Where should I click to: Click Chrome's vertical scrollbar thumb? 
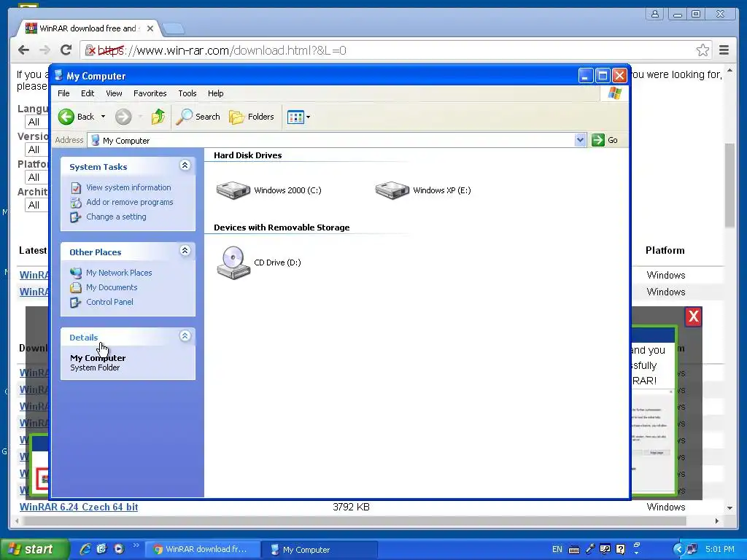tap(729, 186)
